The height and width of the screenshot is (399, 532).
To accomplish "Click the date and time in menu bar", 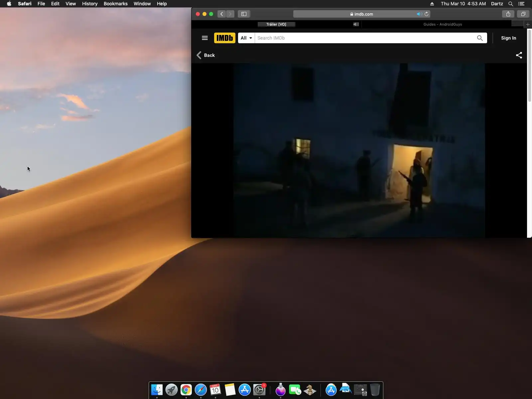I will [463, 4].
